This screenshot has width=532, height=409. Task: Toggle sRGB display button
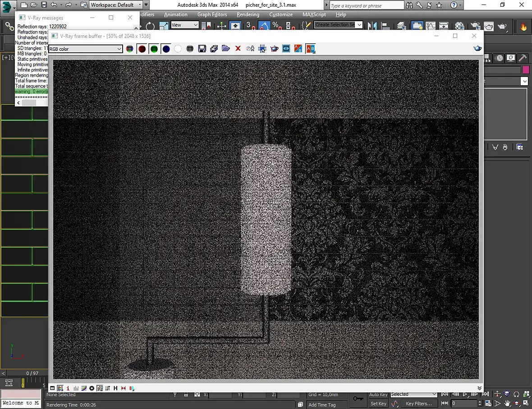tap(100, 388)
